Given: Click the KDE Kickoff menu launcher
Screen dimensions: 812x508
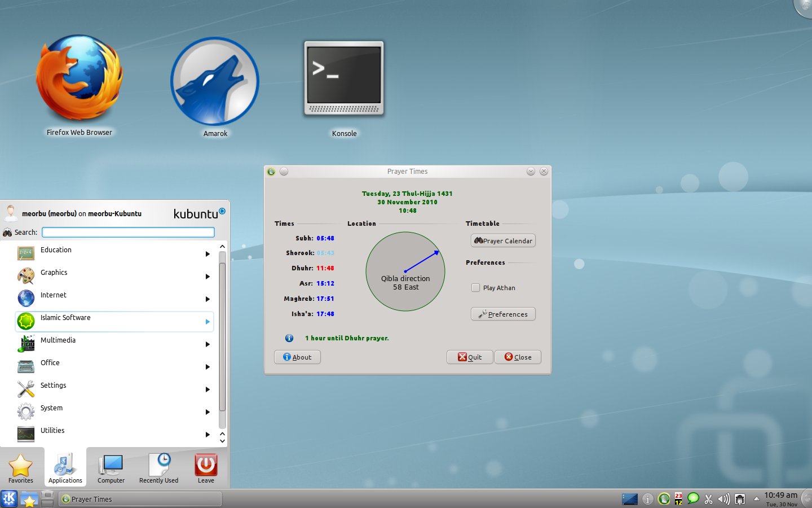Looking at the screenshot, I should (8, 499).
